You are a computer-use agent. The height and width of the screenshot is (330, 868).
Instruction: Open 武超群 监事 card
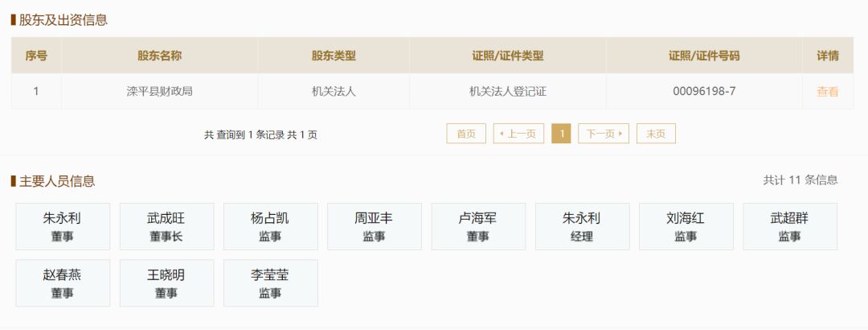coord(790,226)
